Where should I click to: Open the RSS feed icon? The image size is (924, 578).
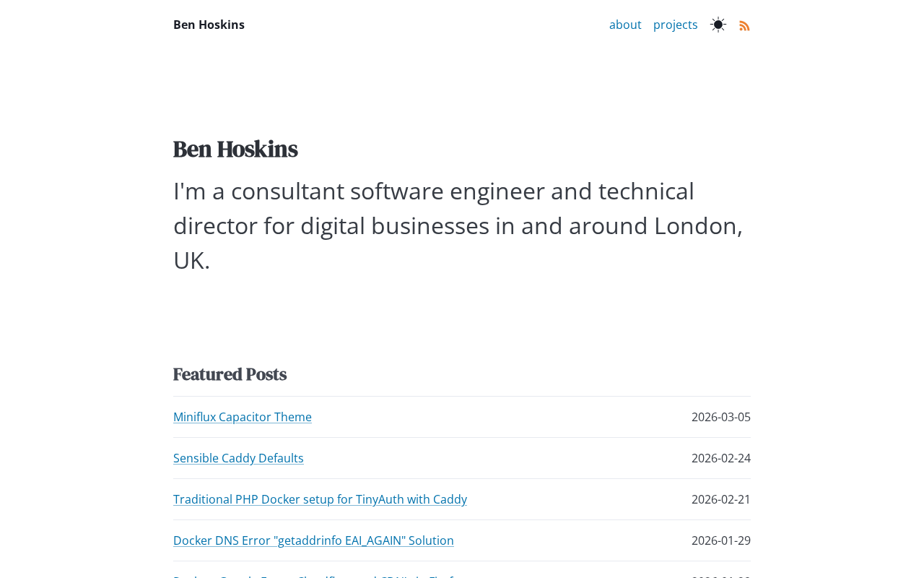pyautogui.click(x=745, y=25)
